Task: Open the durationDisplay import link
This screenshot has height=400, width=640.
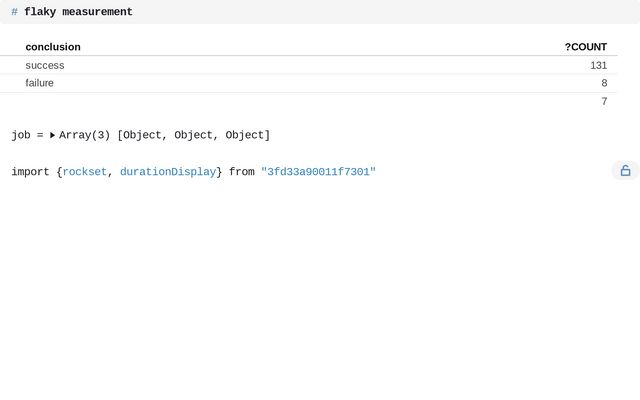Action: click(168, 172)
